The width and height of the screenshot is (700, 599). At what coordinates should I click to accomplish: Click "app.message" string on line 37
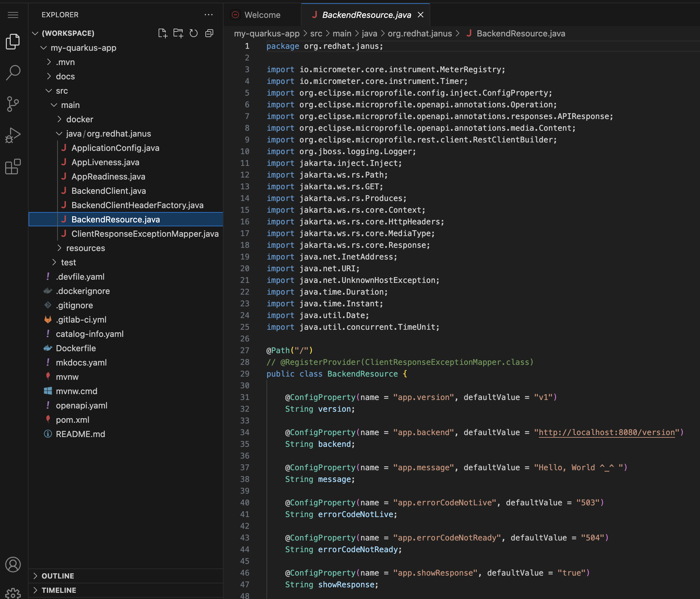(424, 468)
